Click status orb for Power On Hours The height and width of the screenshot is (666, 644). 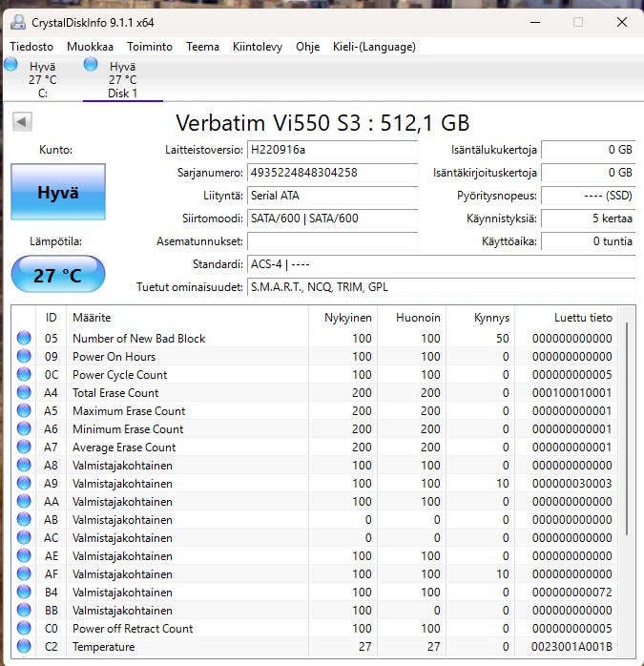point(24,356)
